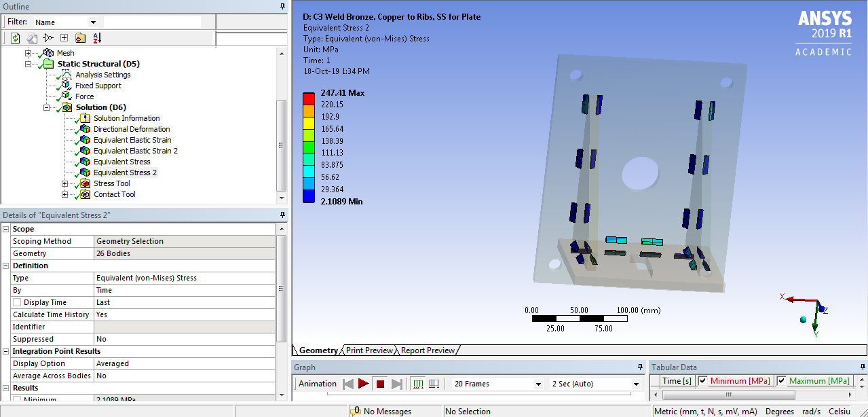The width and height of the screenshot is (868, 417).
Task: Play the result animation
Action: [364, 384]
